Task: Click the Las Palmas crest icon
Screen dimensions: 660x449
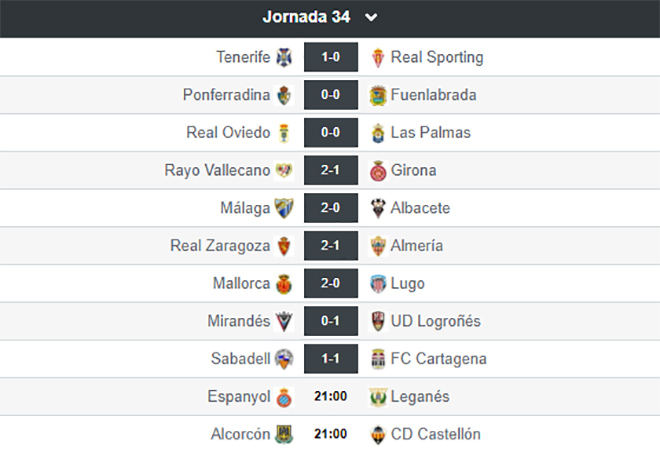Action: click(377, 132)
